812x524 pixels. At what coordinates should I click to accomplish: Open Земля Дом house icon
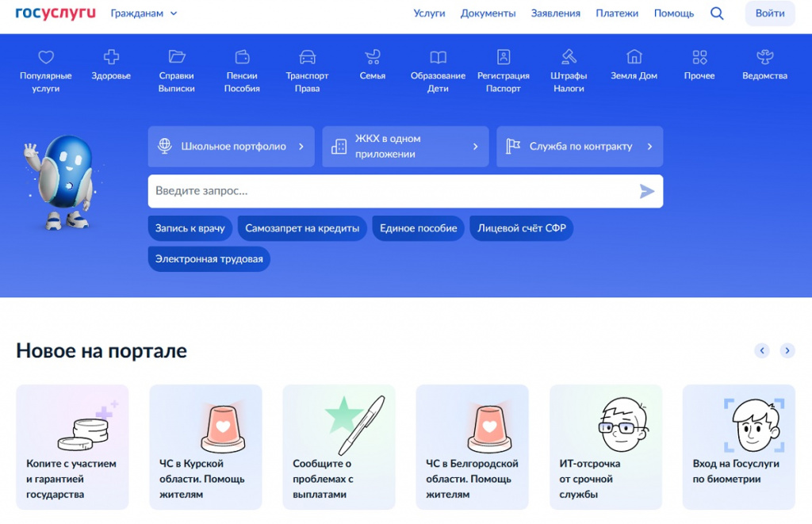634,56
